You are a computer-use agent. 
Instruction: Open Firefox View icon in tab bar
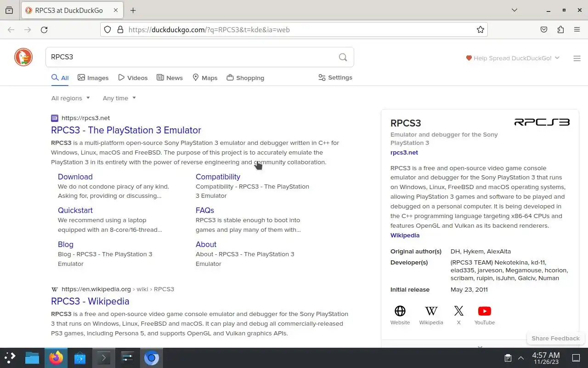click(x=9, y=10)
